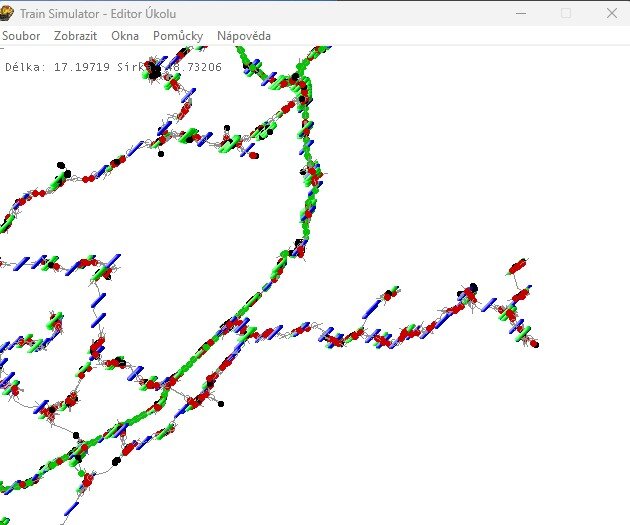Open the Nápověda menu
Viewport: 630px width, 525px height.
click(x=244, y=36)
